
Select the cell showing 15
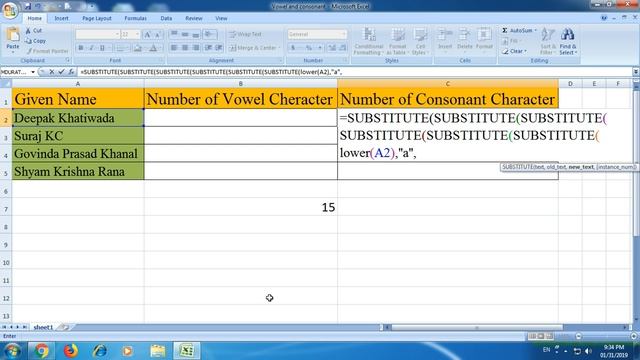[241, 207]
